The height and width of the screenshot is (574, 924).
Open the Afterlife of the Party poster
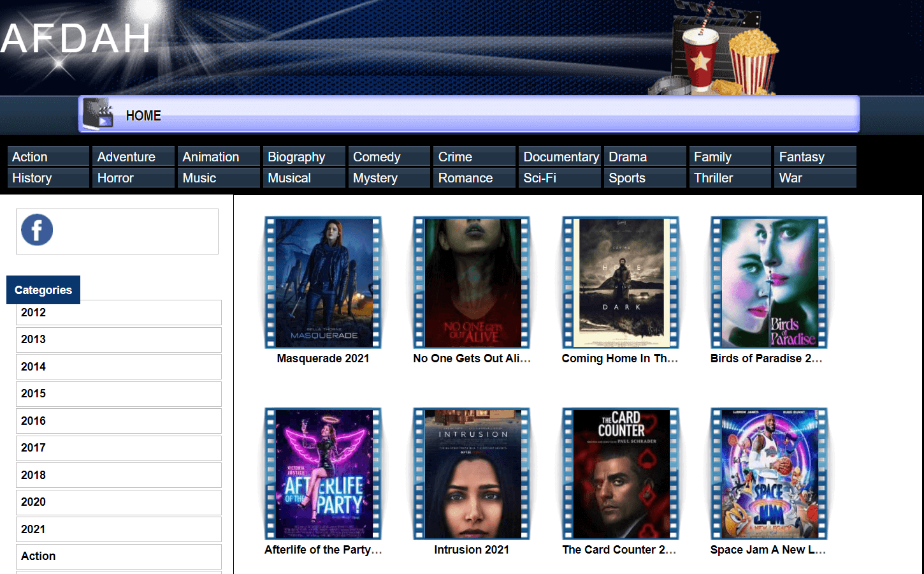(323, 473)
